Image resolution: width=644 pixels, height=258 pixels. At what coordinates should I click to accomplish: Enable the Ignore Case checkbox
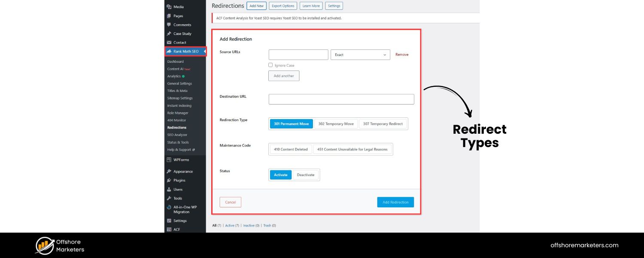click(x=270, y=64)
